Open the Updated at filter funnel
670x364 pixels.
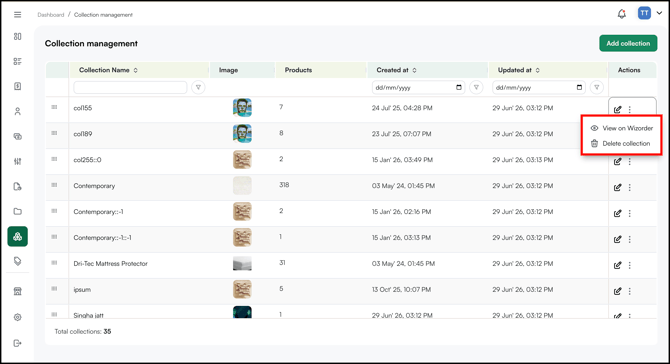click(597, 88)
